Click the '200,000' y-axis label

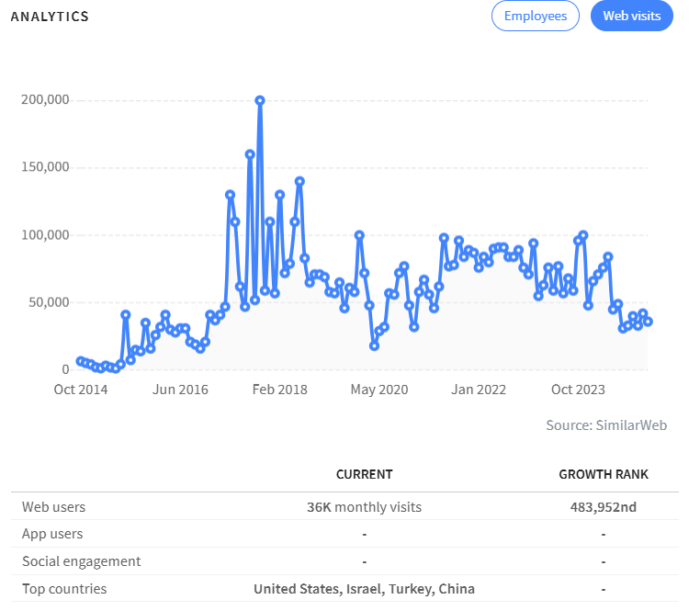tap(45, 99)
